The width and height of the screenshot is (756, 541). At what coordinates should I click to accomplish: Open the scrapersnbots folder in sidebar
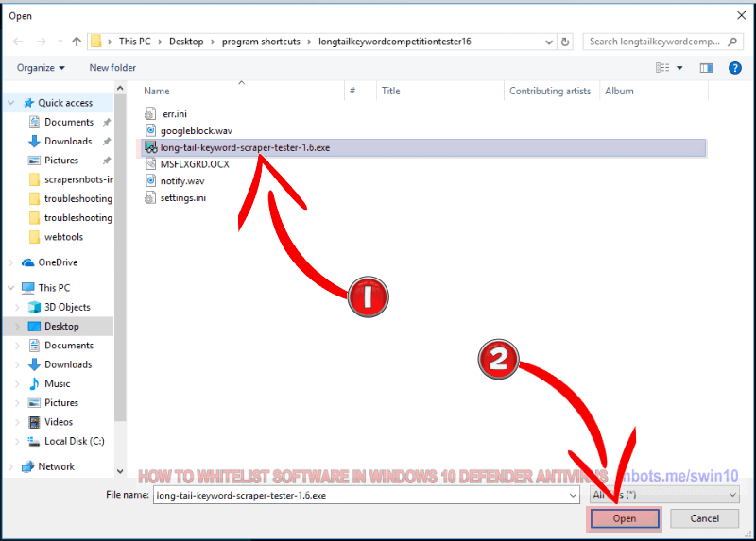(x=78, y=179)
